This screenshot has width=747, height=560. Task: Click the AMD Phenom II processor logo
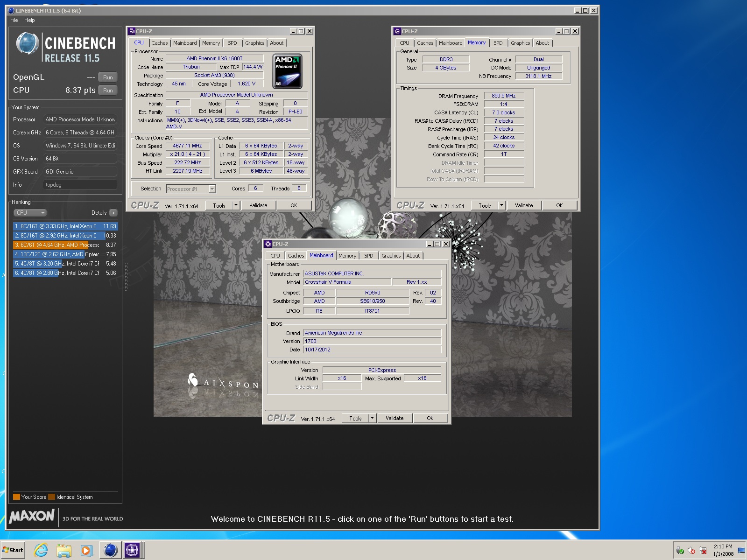(x=287, y=71)
